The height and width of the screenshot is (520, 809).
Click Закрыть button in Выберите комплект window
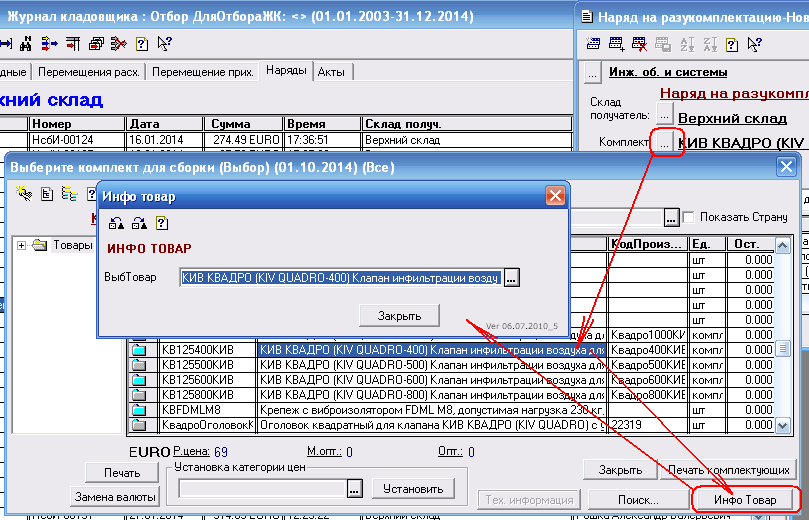click(x=620, y=470)
